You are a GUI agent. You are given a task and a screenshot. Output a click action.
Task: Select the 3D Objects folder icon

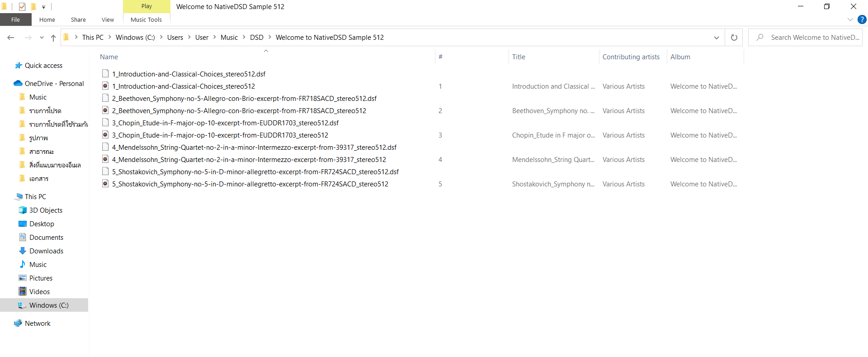(23, 210)
